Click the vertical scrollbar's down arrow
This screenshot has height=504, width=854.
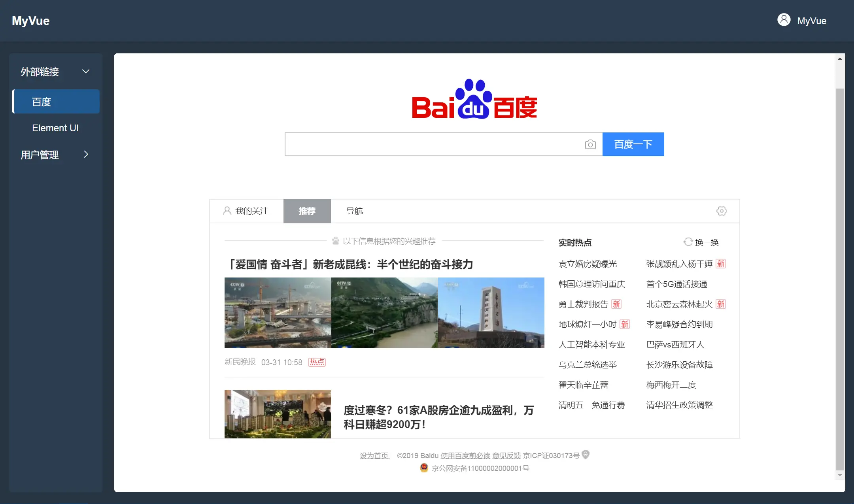(840, 475)
